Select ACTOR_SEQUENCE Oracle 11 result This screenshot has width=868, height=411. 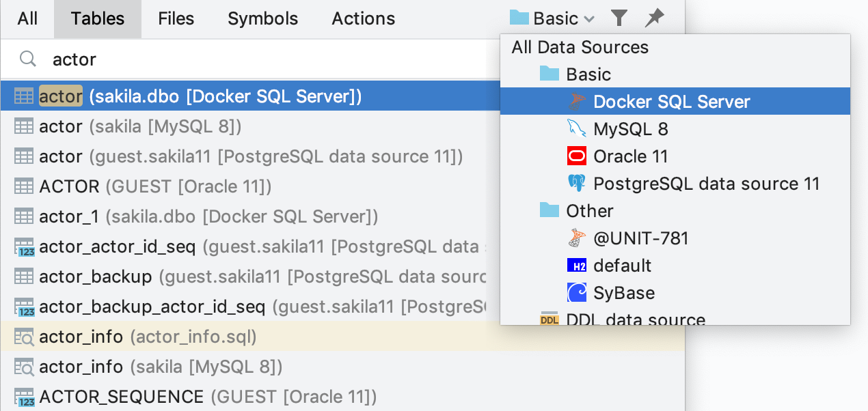tap(208, 397)
